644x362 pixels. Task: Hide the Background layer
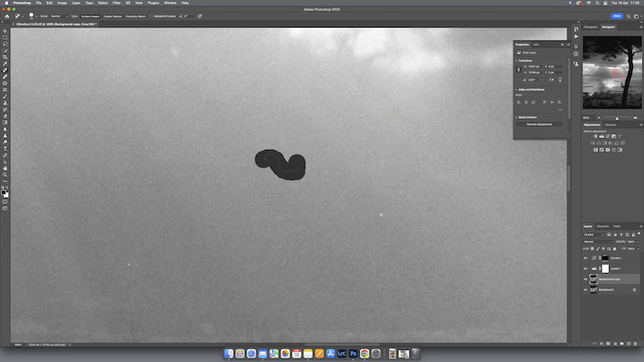pyautogui.click(x=586, y=289)
